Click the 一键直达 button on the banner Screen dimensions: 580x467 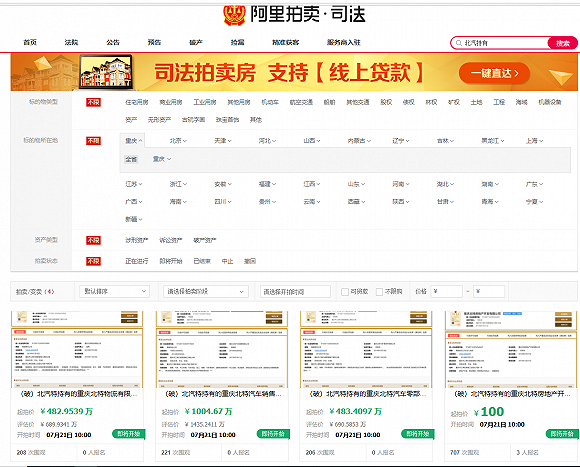point(494,73)
